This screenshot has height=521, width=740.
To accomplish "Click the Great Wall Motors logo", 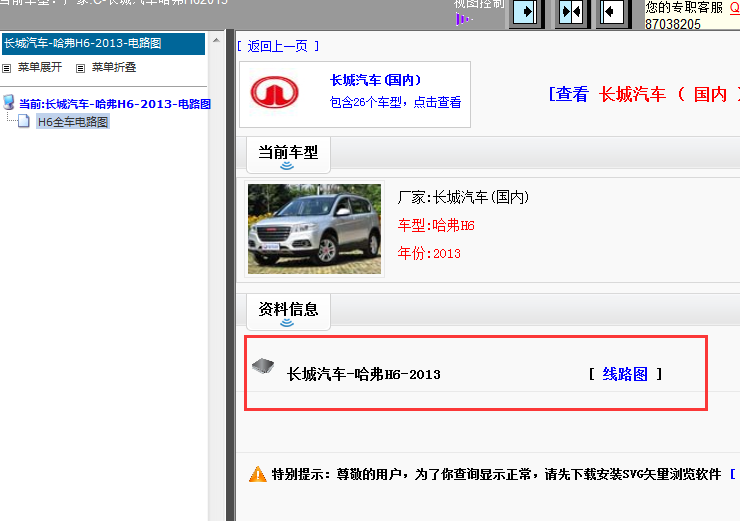I will pyautogui.click(x=274, y=92).
